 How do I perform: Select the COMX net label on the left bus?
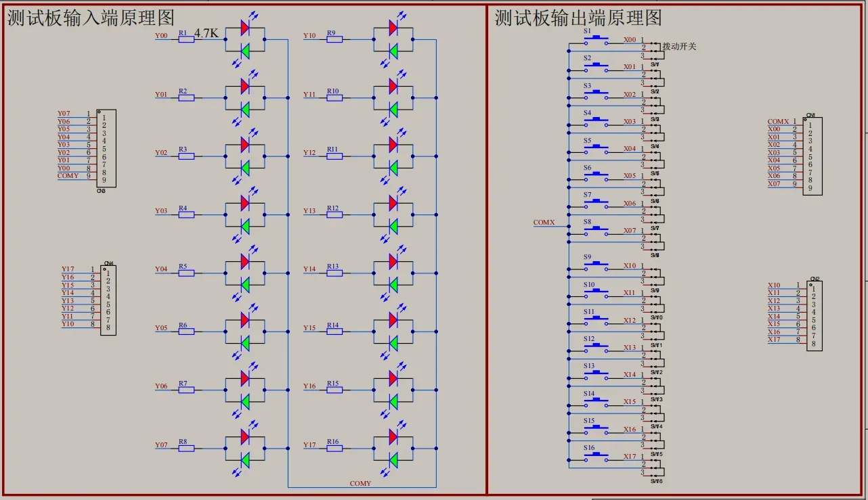click(544, 222)
